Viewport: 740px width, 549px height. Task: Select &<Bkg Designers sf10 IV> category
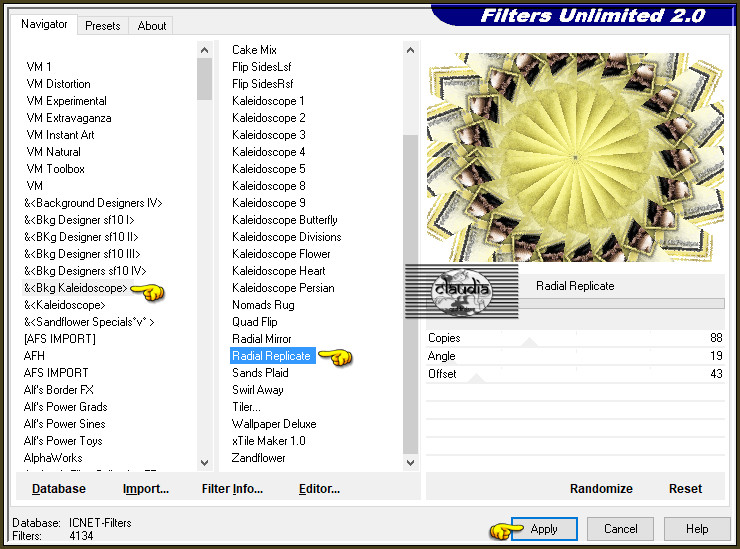[x=85, y=271]
